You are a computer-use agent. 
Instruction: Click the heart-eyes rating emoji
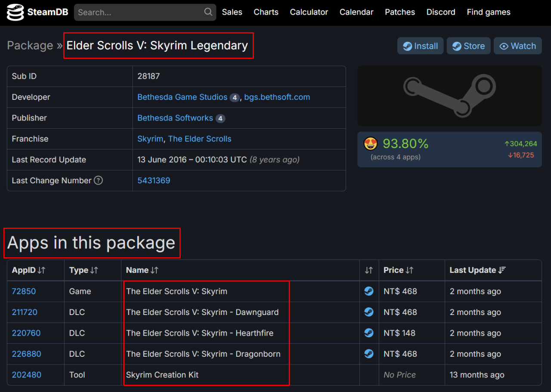click(371, 143)
